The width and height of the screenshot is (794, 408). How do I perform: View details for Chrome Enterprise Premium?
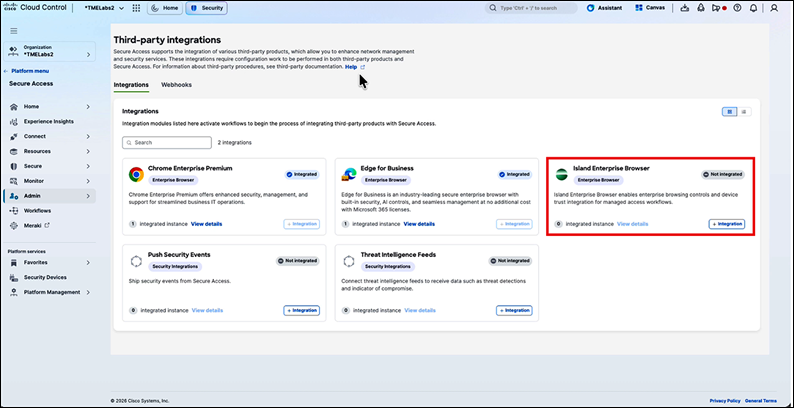click(206, 224)
